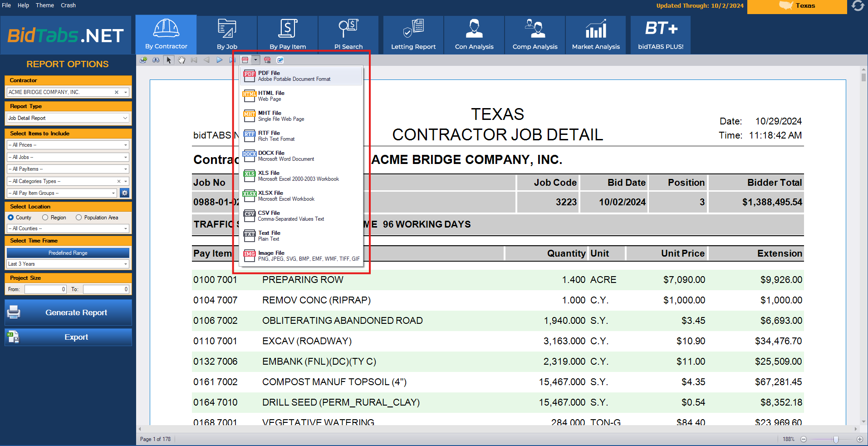The image size is (868, 446).
Task: Select the Population Area radio button
Action: coord(79,218)
